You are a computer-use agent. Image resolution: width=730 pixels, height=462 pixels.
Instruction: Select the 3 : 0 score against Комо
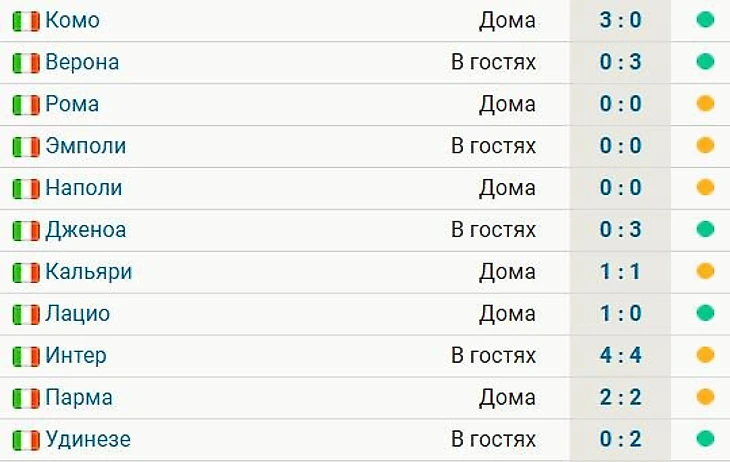620,20
